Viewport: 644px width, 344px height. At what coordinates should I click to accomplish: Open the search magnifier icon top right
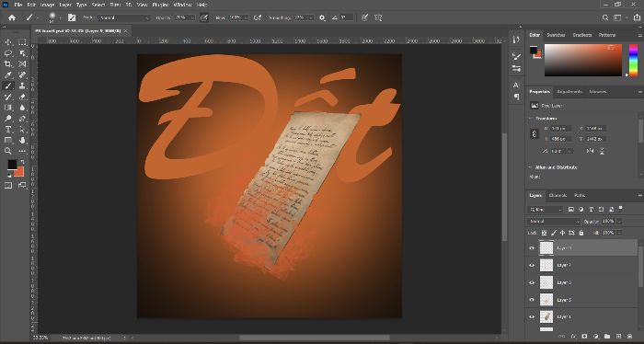tap(605, 17)
